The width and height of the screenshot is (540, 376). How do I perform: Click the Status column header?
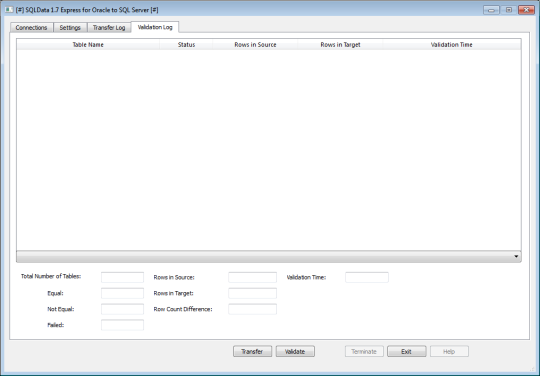click(186, 44)
